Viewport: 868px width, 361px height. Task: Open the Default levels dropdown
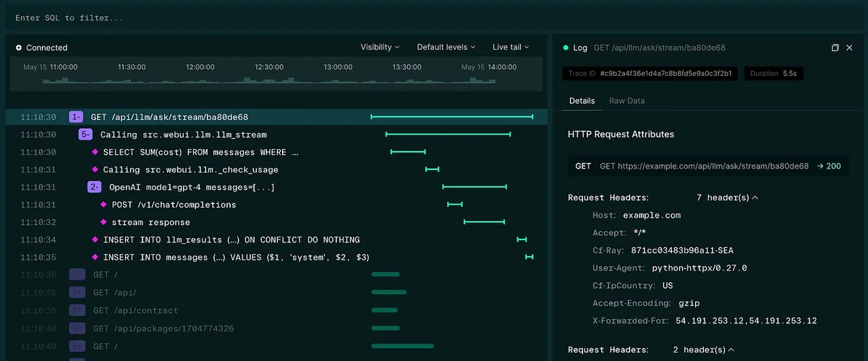[446, 47]
